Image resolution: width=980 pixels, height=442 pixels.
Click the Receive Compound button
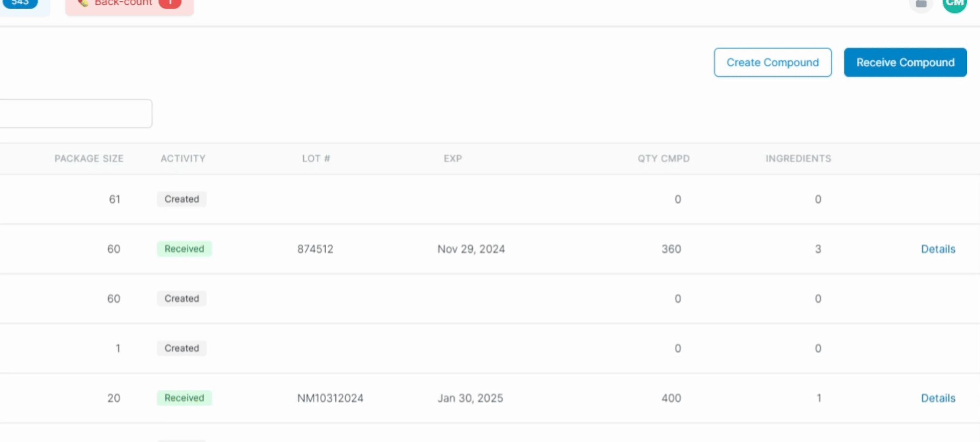pos(905,62)
